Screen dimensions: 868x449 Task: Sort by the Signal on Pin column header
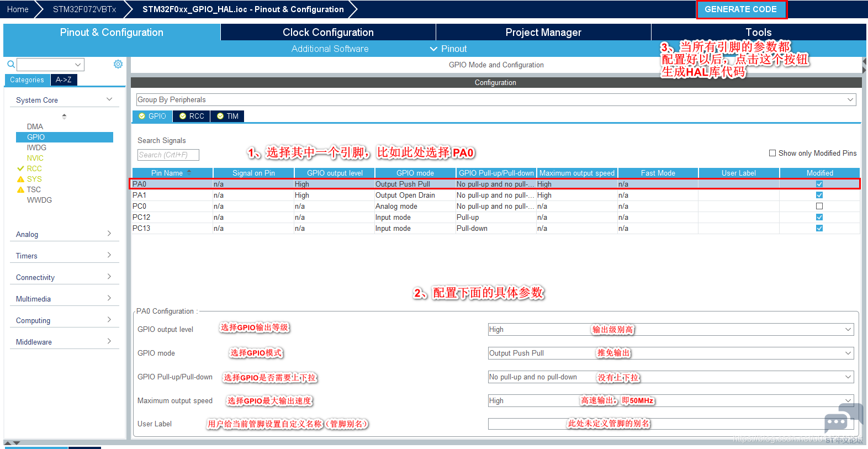point(253,173)
